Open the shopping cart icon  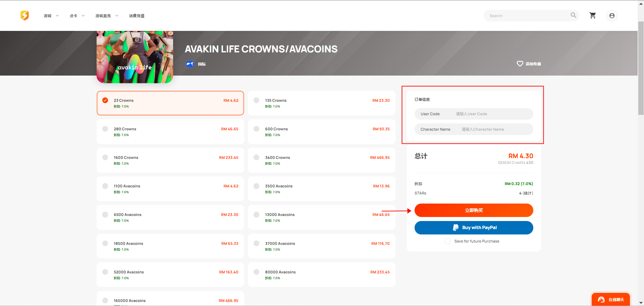(593, 15)
